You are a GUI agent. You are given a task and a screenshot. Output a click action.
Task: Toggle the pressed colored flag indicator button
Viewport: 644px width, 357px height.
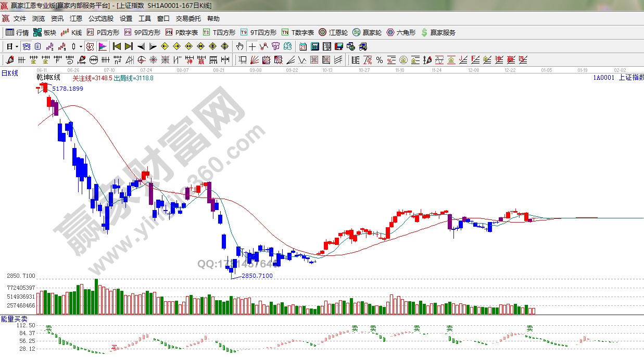tap(103, 46)
